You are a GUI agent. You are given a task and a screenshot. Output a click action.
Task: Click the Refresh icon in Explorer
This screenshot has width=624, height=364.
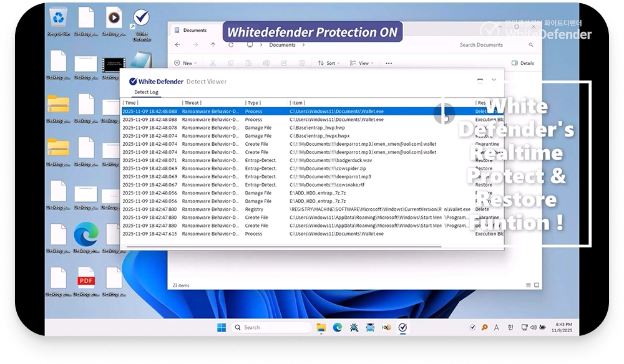(x=231, y=45)
